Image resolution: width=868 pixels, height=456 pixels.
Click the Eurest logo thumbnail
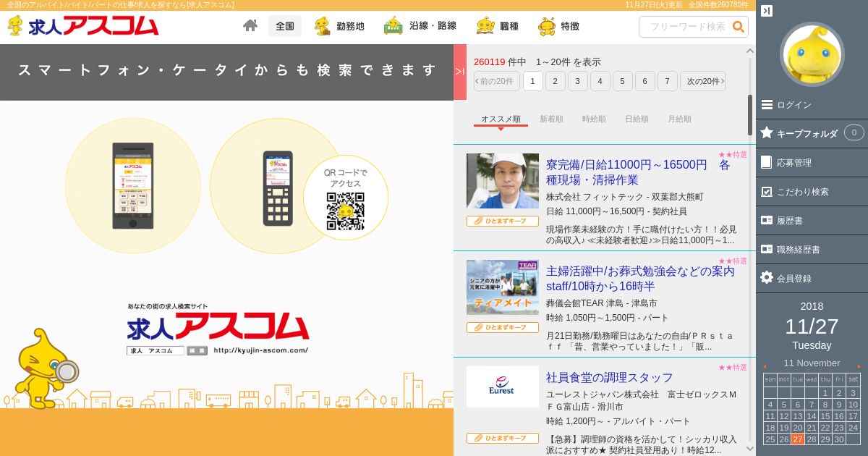[503, 387]
